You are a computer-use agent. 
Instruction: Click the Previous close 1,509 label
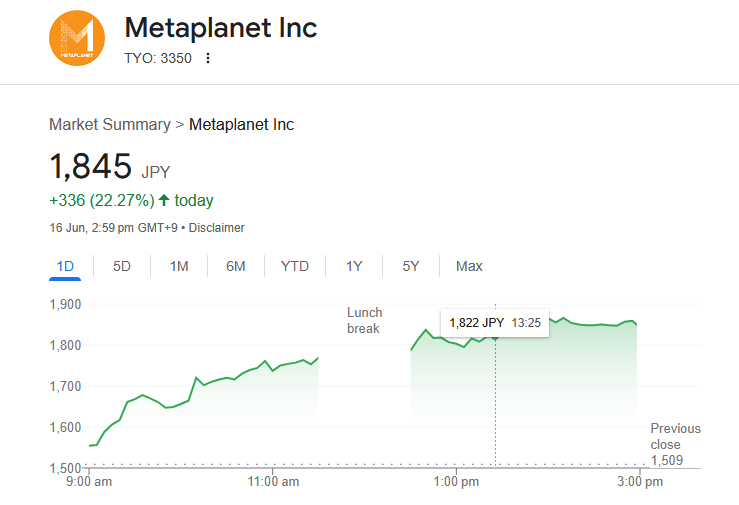675,444
